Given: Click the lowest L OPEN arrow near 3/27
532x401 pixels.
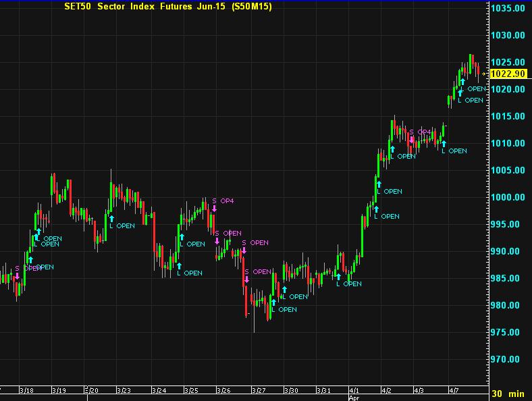Looking at the screenshot, I should coord(273,302).
